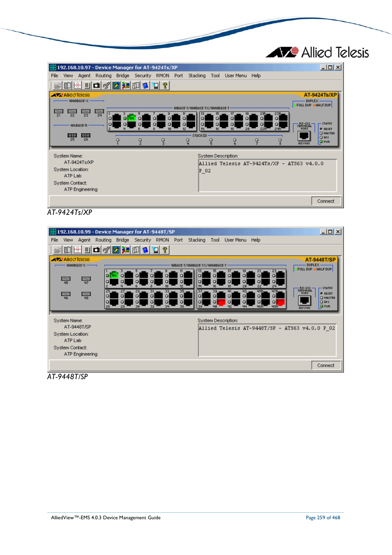Click graph chart icon in AT-9424Ts/XP toolbar
The image size is (392, 555).
(116, 85)
